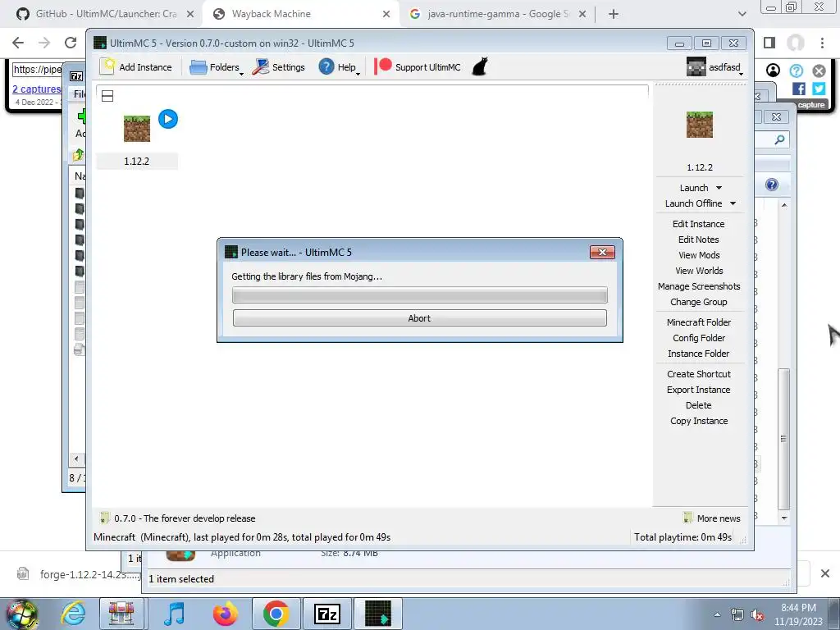The image size is (840, 630).
Task: Open a new Chrome tab
Action: click(x=614, y=14)
